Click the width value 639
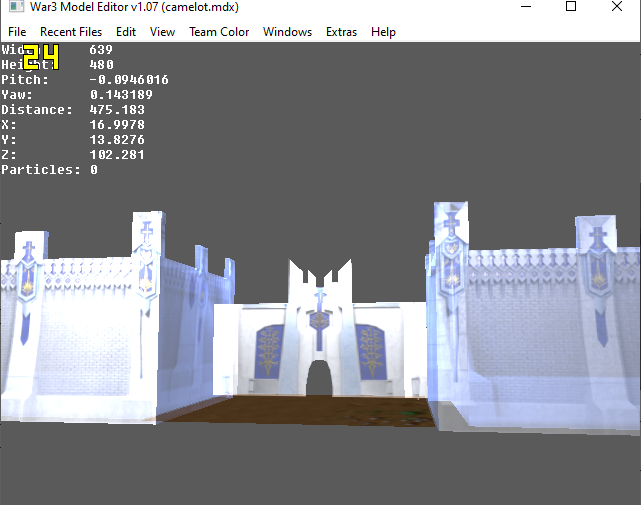This screenshot has width=641, height=505. coord(101,50)
